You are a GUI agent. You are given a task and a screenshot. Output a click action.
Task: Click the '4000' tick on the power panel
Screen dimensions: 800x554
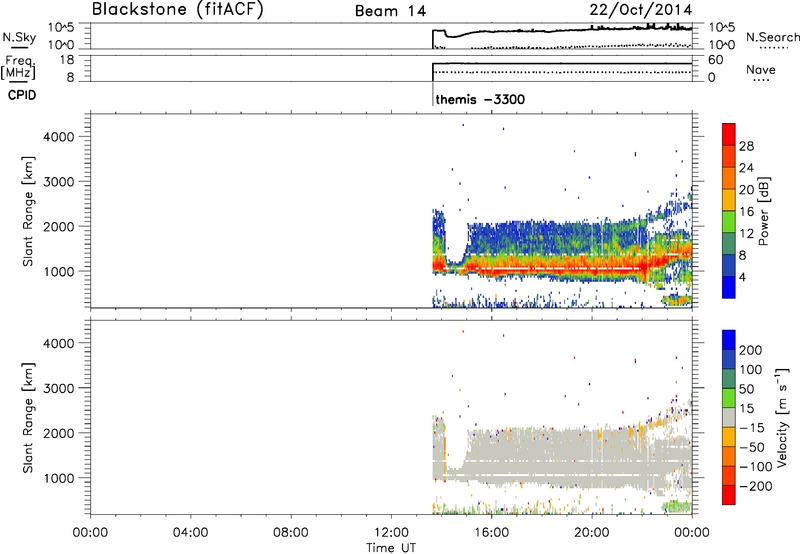58,137
